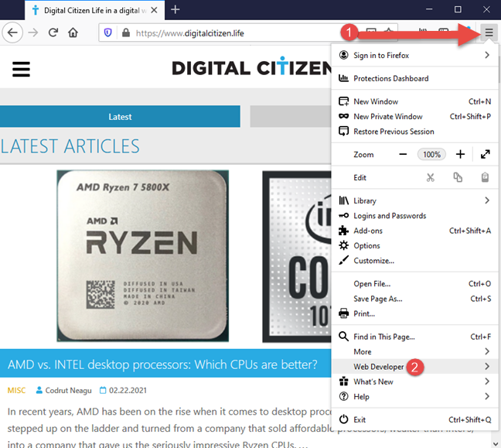Click the Cut scissors icon
Viewport: 501px width, 448px height.
coord(431,177)
